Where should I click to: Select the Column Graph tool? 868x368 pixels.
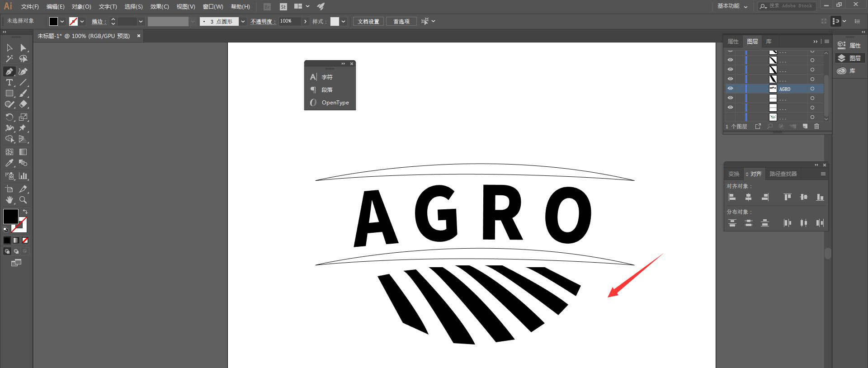pyautogui.click(x=23, y=176)
